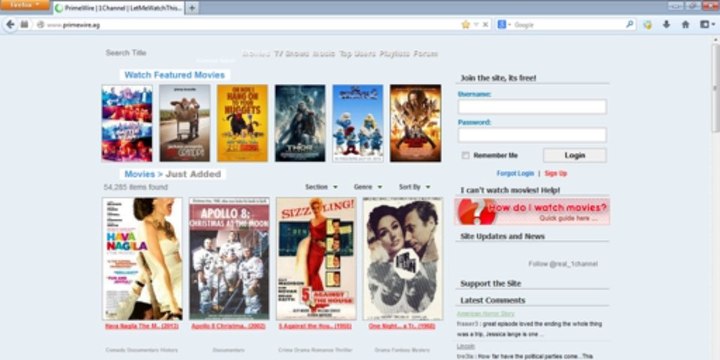Expand the Genre dropdown
Viewport: 720px width, 360px height.
(368, 187)
